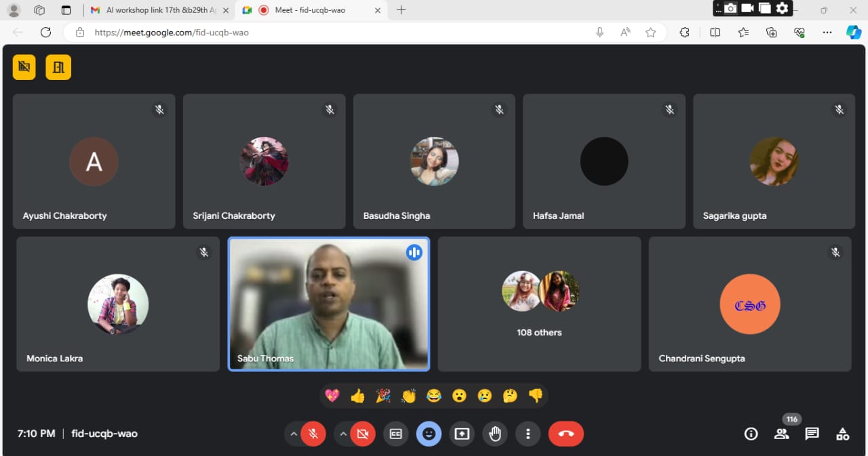868x456 pixels.
Task: Expand audio settings arrow beside microphone
Action: [294, 434]
